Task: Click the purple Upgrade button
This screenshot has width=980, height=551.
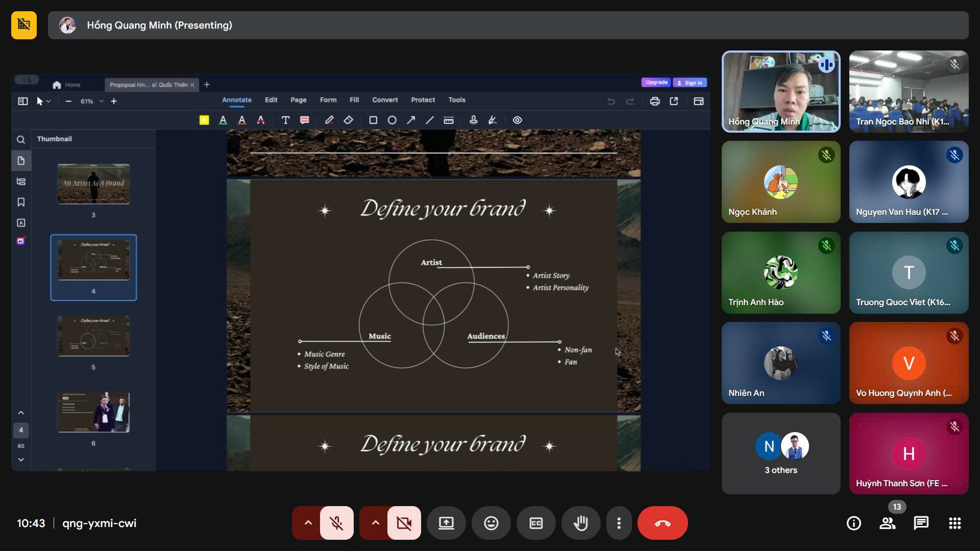Action: tap(656, 83)
